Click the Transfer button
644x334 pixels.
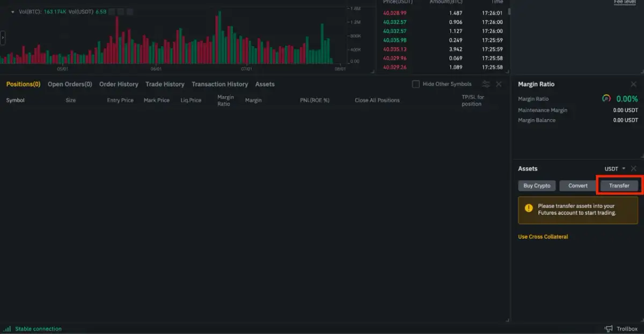619,185
